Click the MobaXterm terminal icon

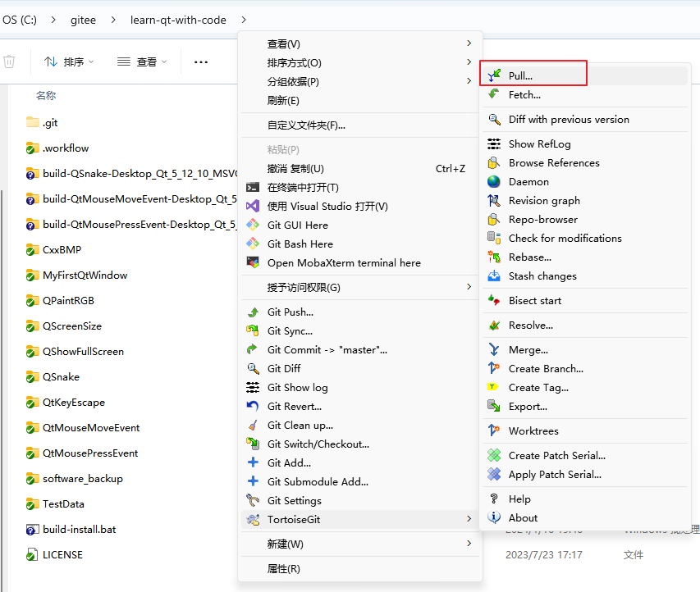(x=253, y=262)
